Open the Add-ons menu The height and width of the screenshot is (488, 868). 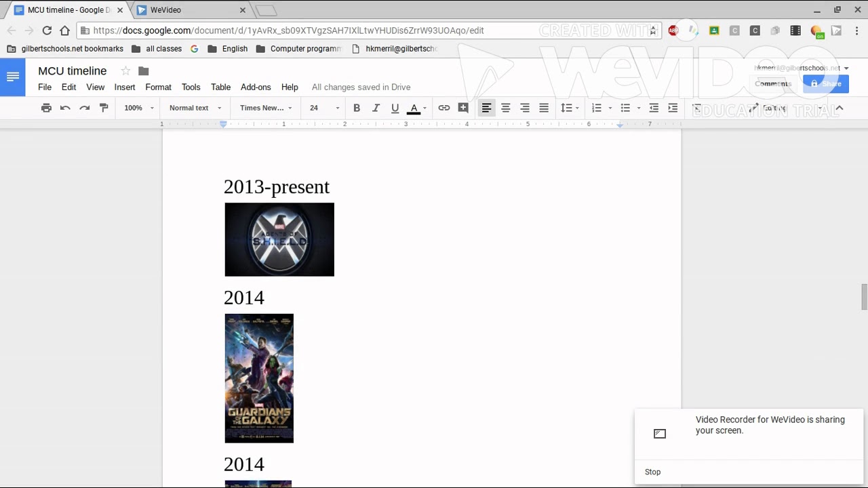[256, 87]
